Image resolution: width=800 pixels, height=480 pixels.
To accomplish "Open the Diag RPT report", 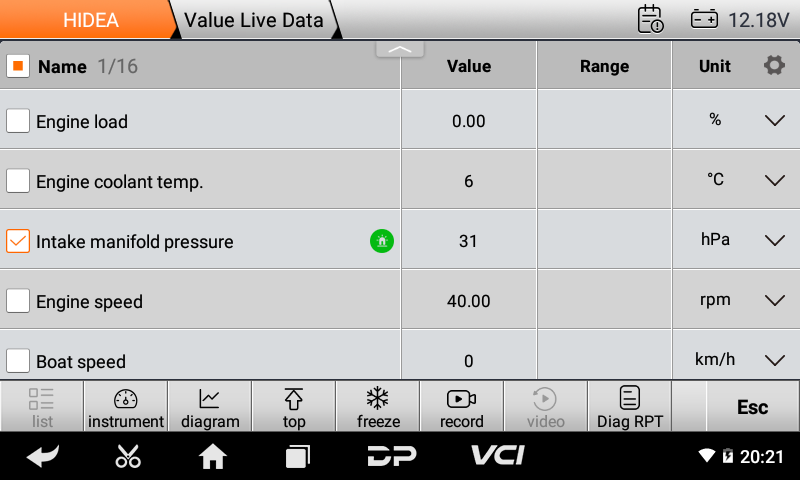I will tap(629, 408).
